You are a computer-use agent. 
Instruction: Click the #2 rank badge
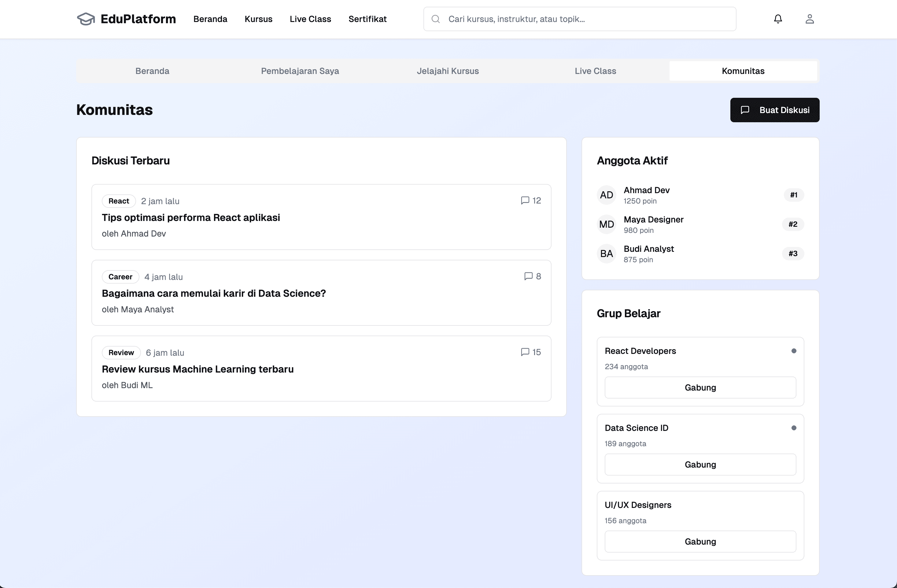793,225
